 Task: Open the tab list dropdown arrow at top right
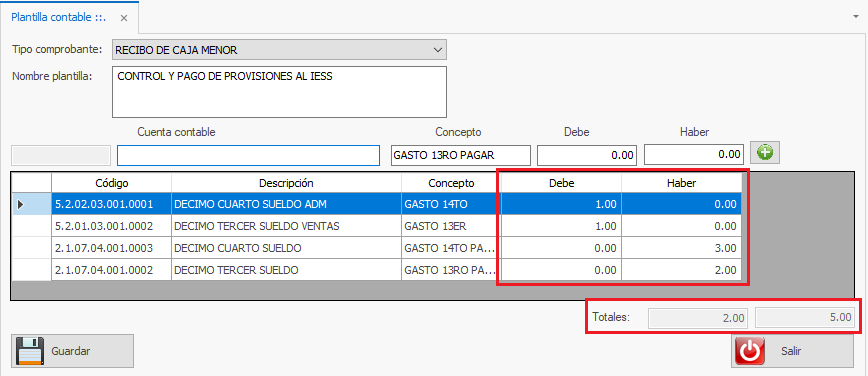[x=856, y=17]
